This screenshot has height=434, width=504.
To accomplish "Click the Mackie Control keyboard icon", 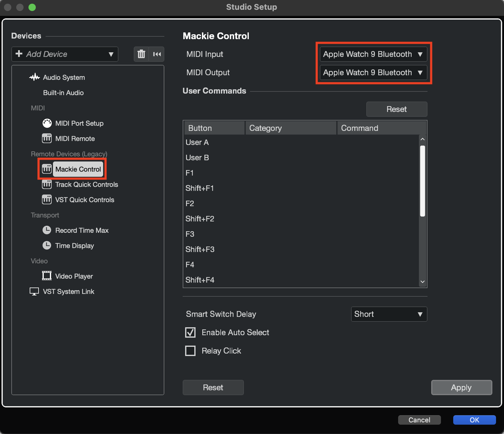I will coord(47,169).
